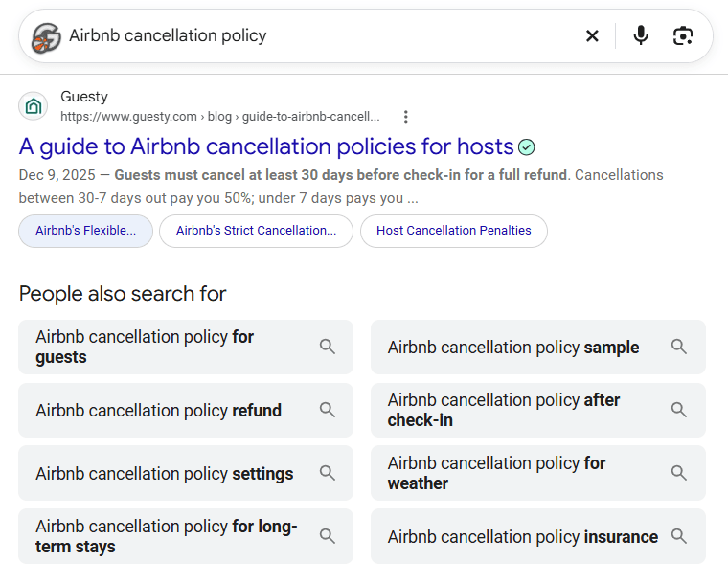Viewport: 728px width, 584px height.
Task: Search 'Airbnb cancellation policy sample'
Action: click(x=538, y=347)
